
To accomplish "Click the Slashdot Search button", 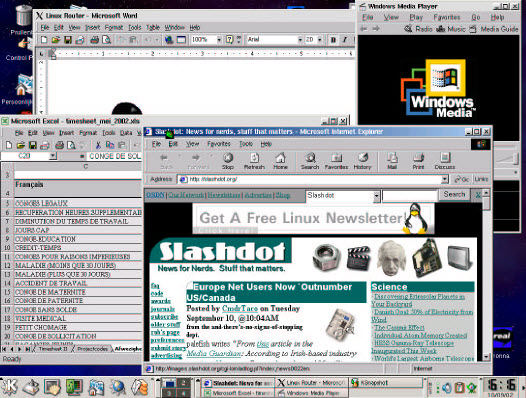I will point(454,194).
